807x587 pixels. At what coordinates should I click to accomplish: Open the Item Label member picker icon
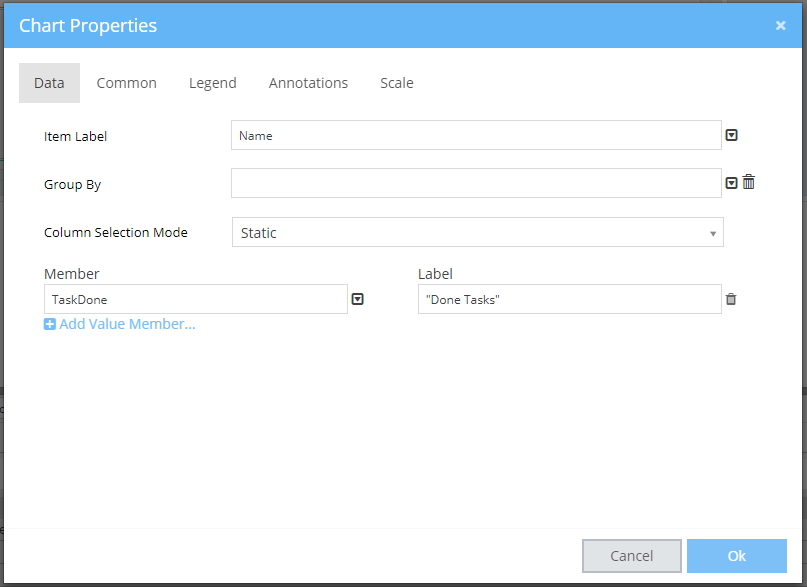(731, 135)
